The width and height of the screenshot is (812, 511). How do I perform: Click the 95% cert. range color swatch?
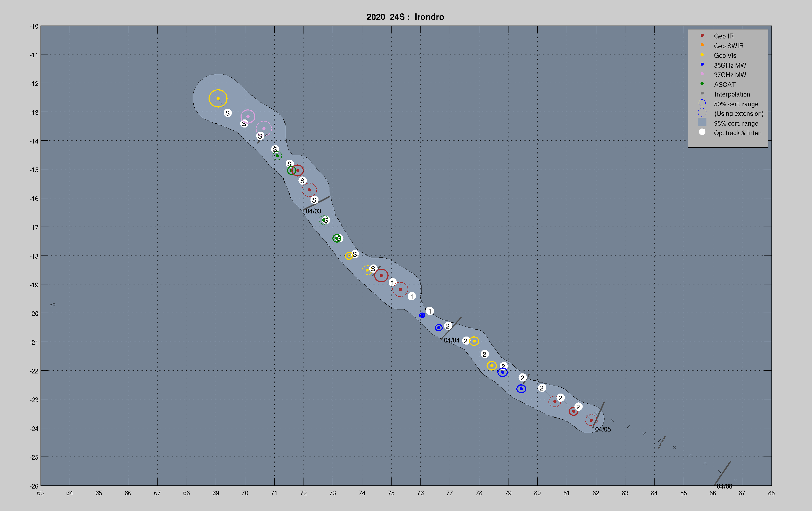tap(702, 122)
